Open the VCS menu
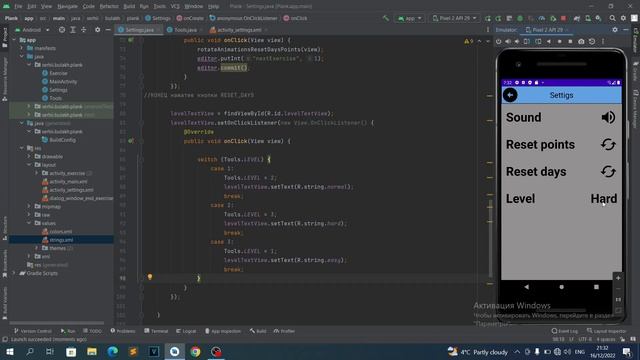 pyautogui.click(x=175, y=7)
